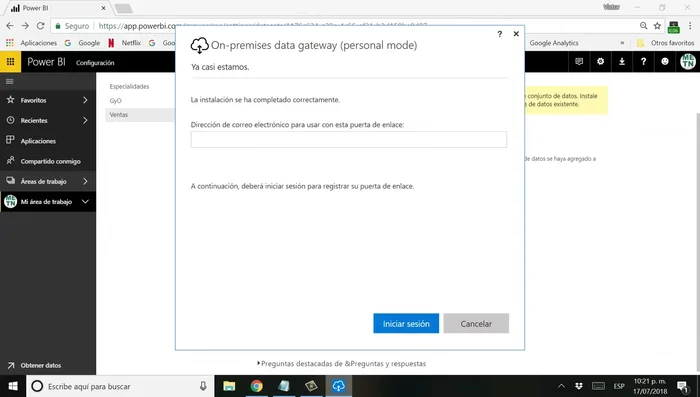Open the Power BI app launcher grid
This screenshot has width=700, height=397.
point(10,62)
